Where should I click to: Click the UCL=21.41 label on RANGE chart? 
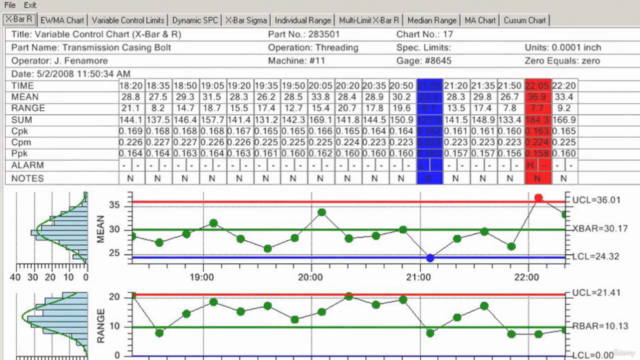pos(596,293)
